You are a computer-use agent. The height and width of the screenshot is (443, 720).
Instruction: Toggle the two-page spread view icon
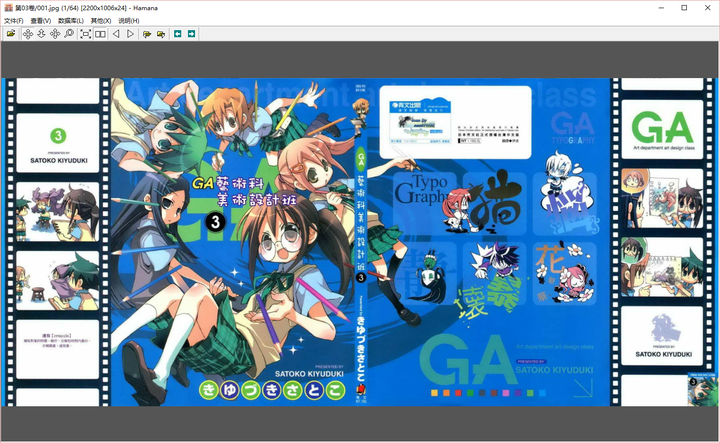pos(100,34)
